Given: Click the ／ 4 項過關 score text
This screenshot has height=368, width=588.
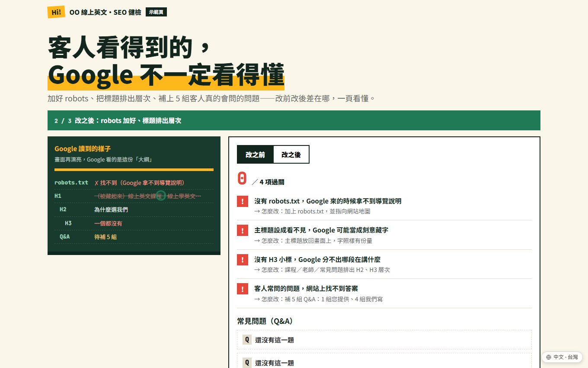Looking at the screenshot, I should tap(268, 182).
